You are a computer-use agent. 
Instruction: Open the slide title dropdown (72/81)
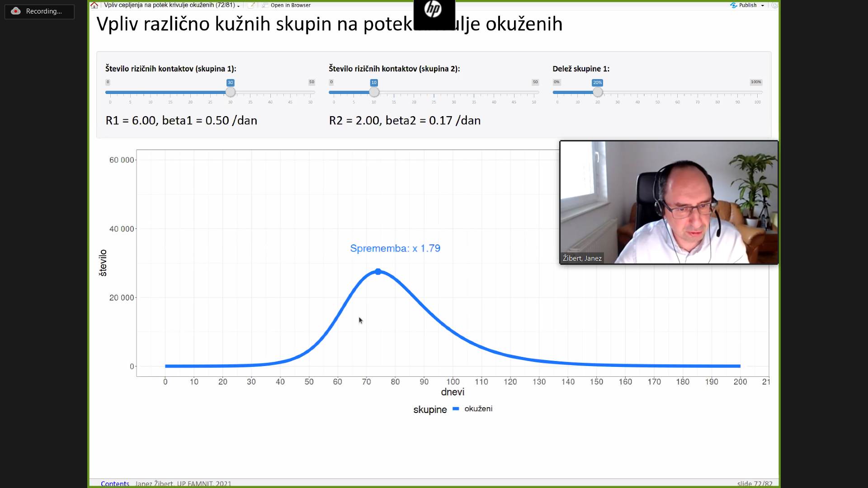238,6
